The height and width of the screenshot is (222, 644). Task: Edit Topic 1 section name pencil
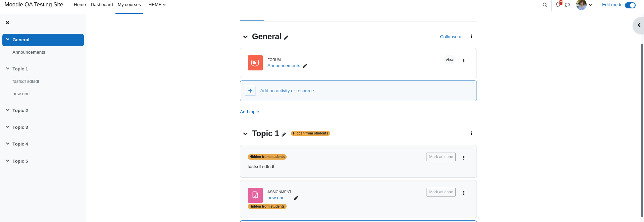[284, 134]
